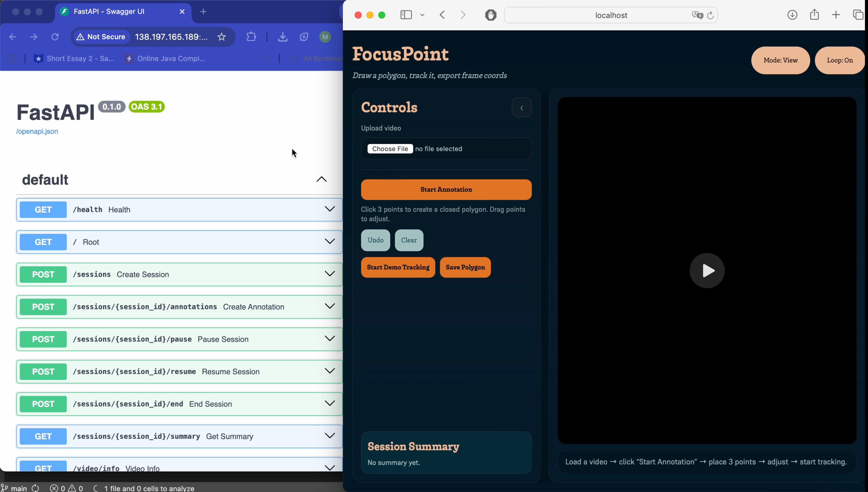Click Chrome downloads arrow icon
Viewport: 868px width, 492px height.
(x=282, y=37)
